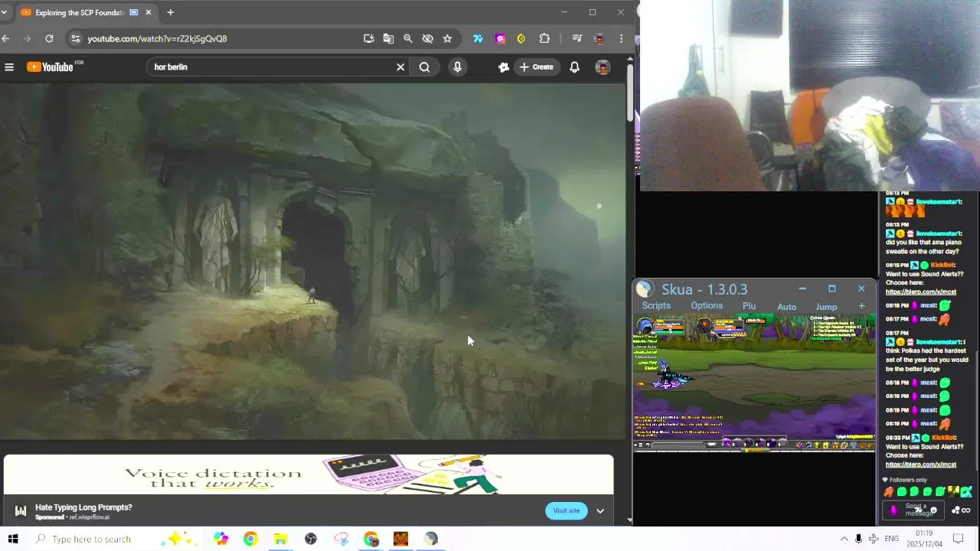980x551 pixels.
Task: Click the YouTube search magnifier button
Action: point(424,67)
